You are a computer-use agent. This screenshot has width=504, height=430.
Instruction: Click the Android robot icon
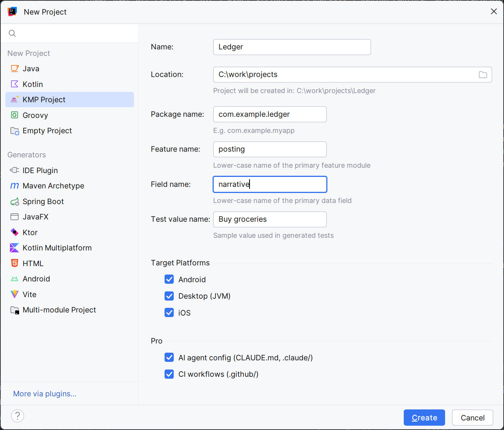pyautogui.click(x=15, y=279)
